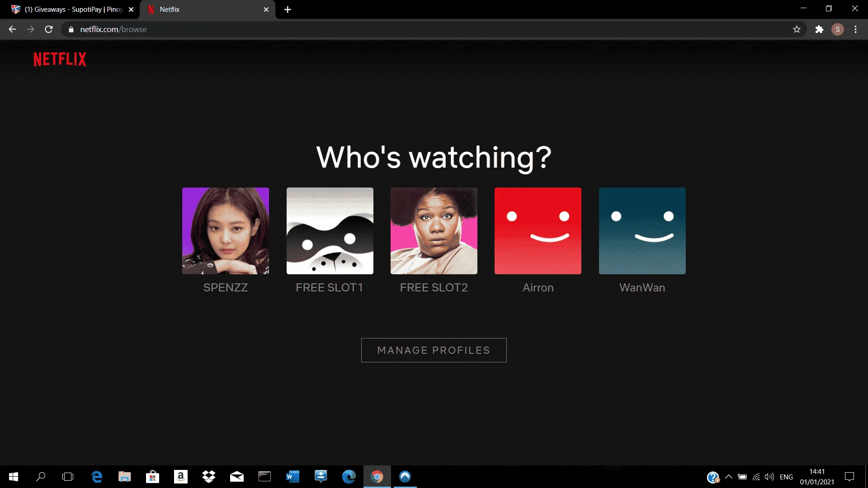Pick the FREE SLOT2 profile avatar
This screenshot has height=488, width=868.
[434, 231]
